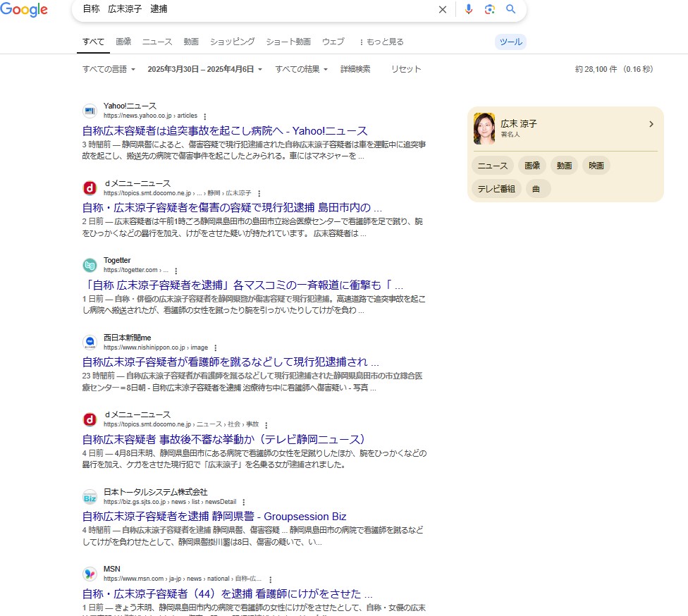Open three-dot menu for 社会›事故 docomo result
Viewport: 688px width, 616px height.
click(x=266, y=425)
